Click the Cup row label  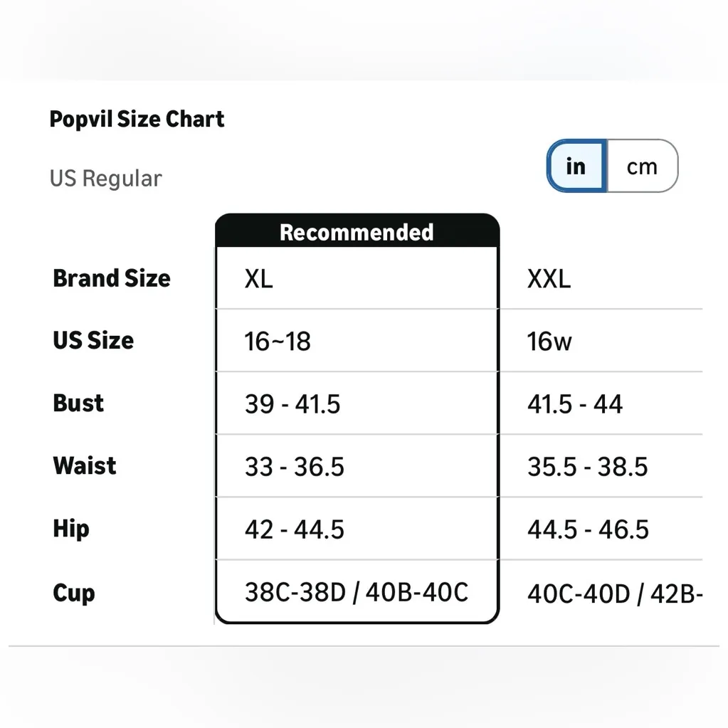coord(73,593)
